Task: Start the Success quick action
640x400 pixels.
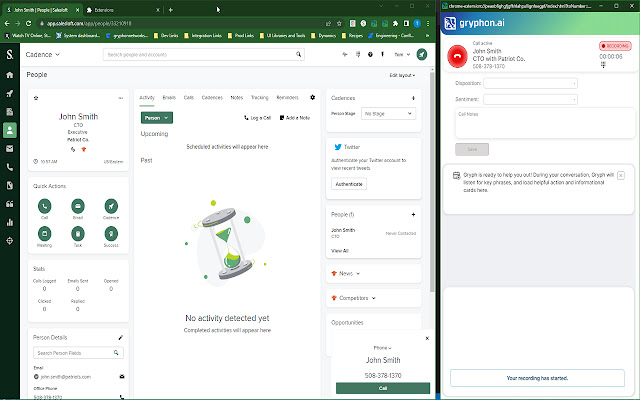Action: (111, 233)
